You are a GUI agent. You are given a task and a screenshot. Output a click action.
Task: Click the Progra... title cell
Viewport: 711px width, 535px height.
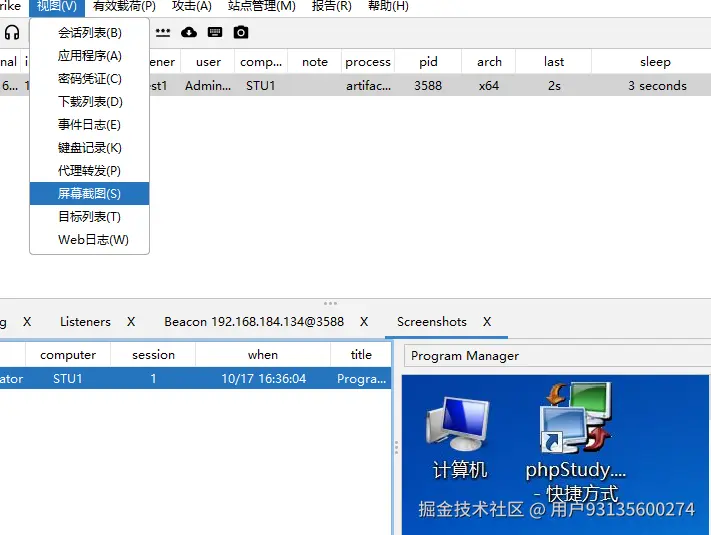pyautogui.click(x=361, y=378)
